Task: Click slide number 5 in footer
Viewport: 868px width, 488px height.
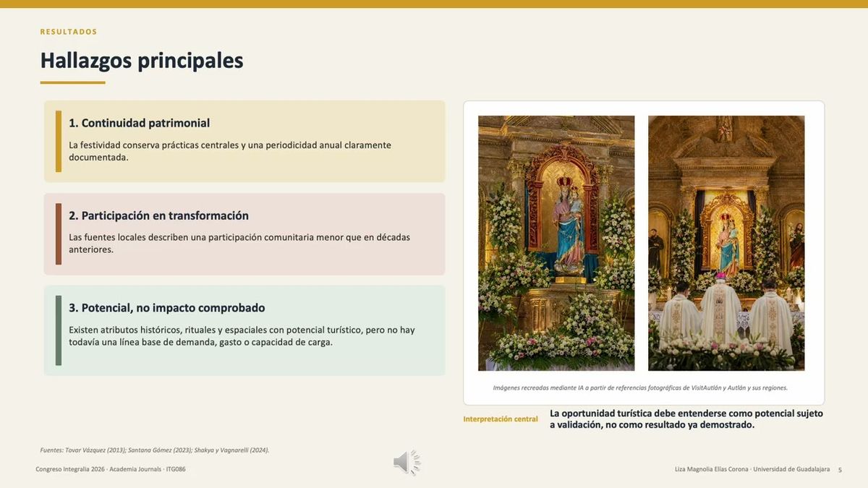Action: [840, 470]
